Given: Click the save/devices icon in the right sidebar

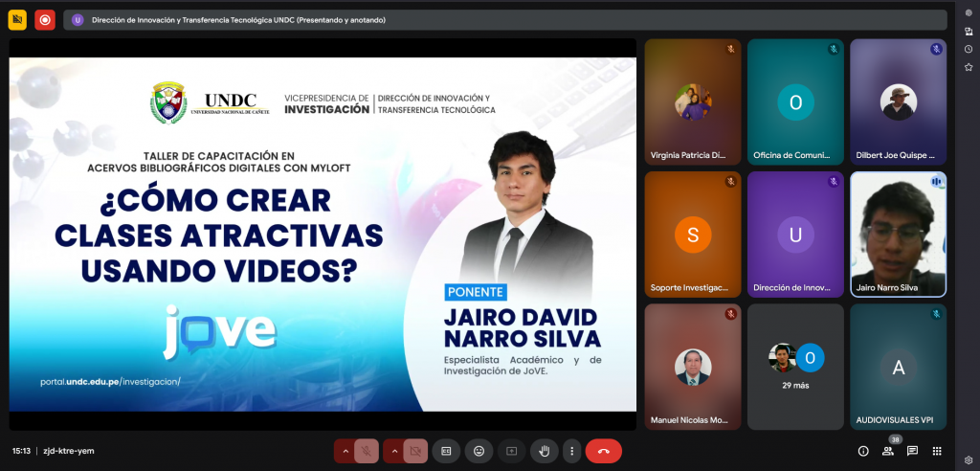Looking at the screenshot, I should click(x=969, y=31).
